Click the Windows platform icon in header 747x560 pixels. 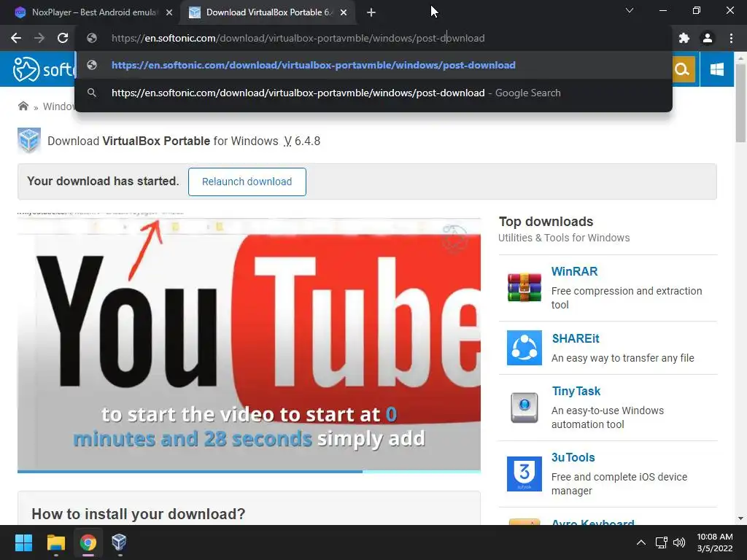tap(716, 69)
